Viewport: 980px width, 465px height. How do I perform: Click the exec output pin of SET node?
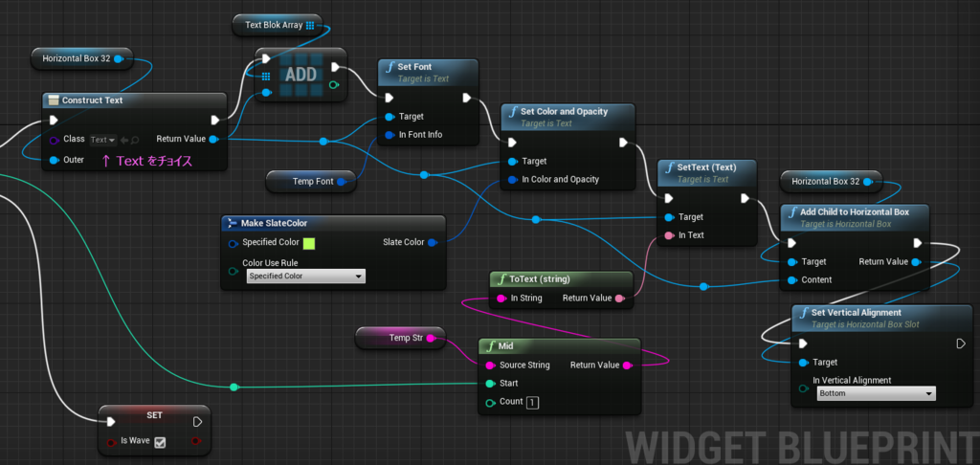197,422
